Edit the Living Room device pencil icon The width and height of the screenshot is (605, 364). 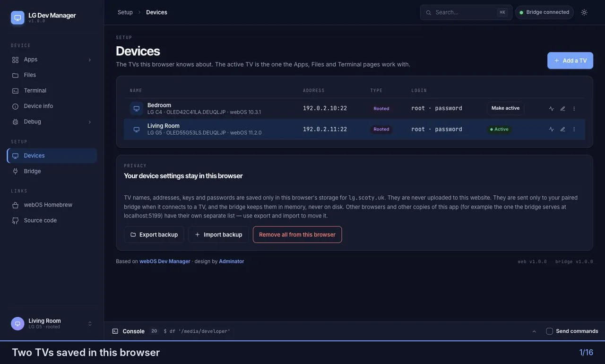coord(562,129)
